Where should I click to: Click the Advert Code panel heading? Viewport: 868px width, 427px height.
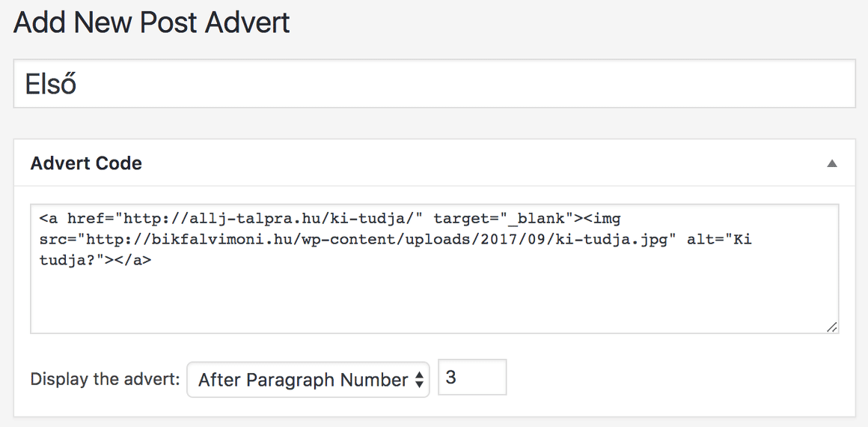tap(86, 163)
